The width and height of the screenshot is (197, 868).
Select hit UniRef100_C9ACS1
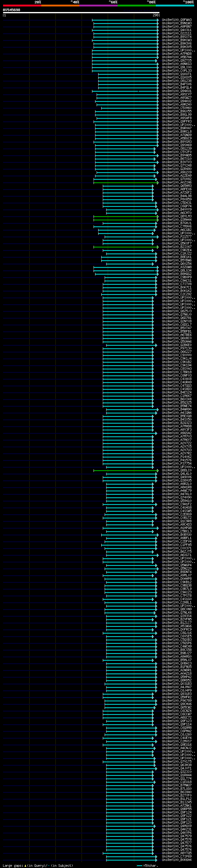pos(177,281)
